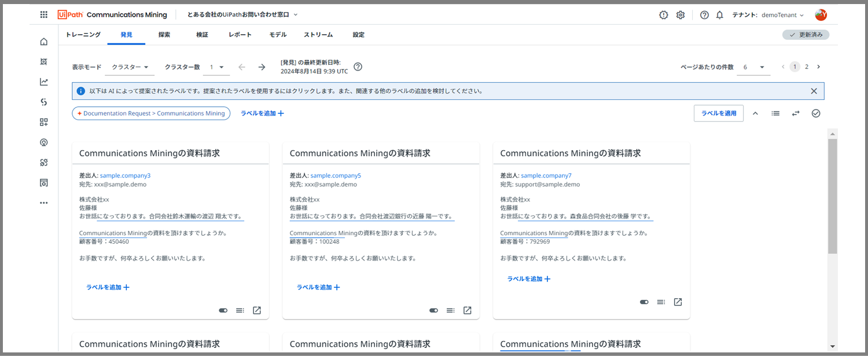Open the storage box icon in left sidebar

[x=44, y=183]
